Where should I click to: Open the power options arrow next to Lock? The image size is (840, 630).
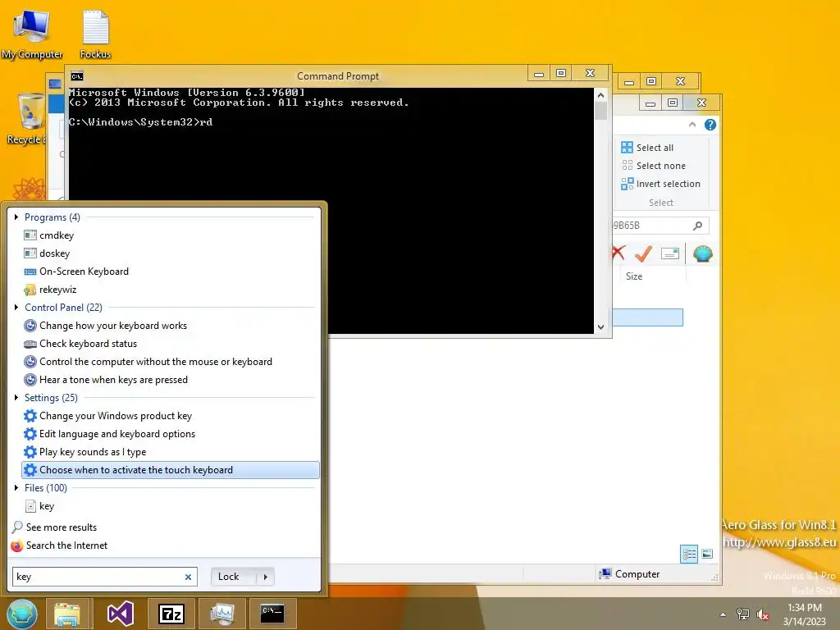[265, 577]
